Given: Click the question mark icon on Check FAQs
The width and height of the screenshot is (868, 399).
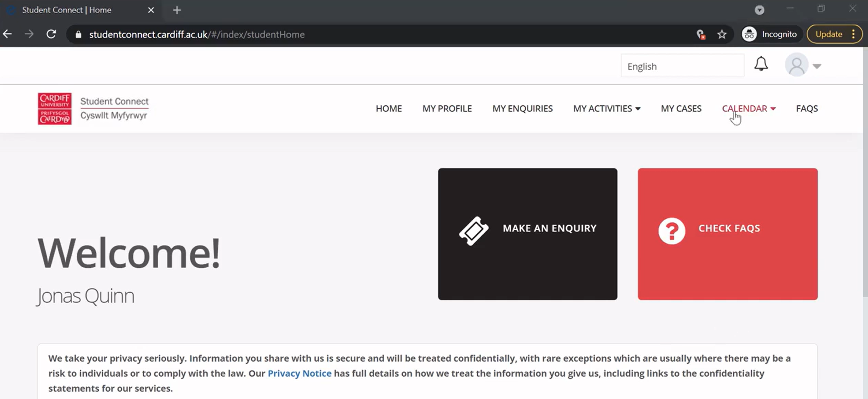Looking at the screenshot, I should (x=671, y=231).
